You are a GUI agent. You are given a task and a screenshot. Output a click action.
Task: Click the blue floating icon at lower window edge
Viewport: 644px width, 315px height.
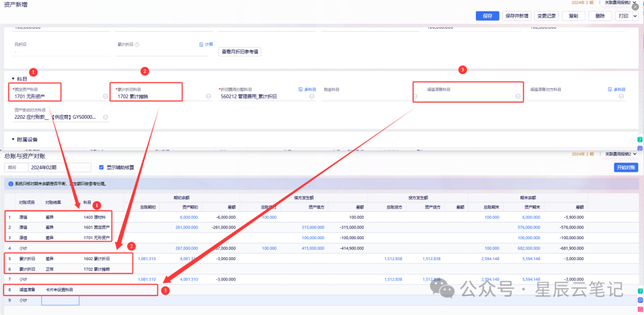click(x=640, y=300)
